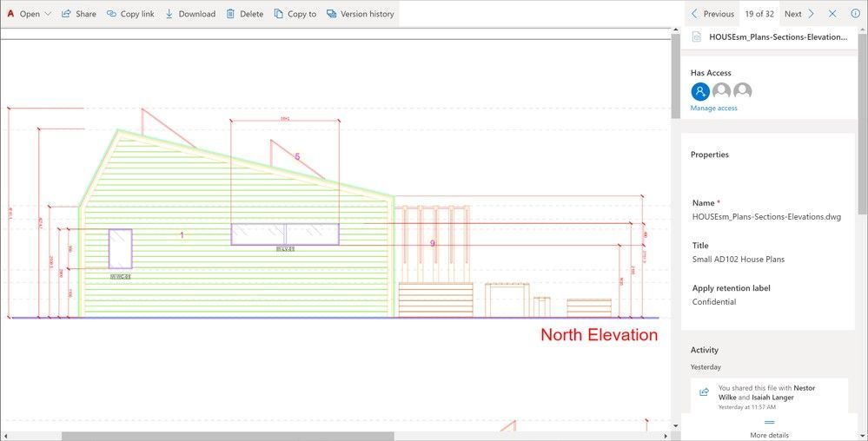Change the Confidential retention label
Screen dimensions: 868x441
tap(713, 302)
